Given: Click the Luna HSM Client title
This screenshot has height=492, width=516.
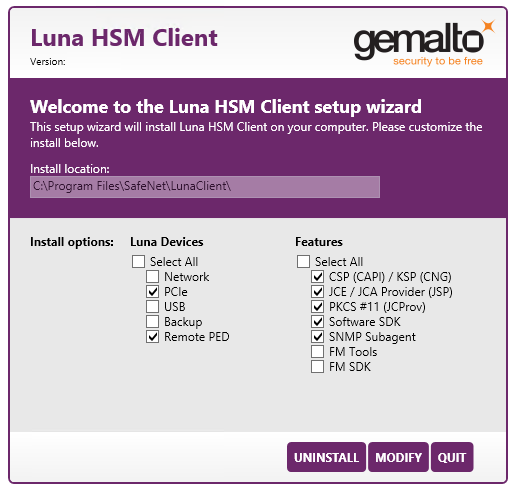Looking at the screenshot, I should [124, 38].
